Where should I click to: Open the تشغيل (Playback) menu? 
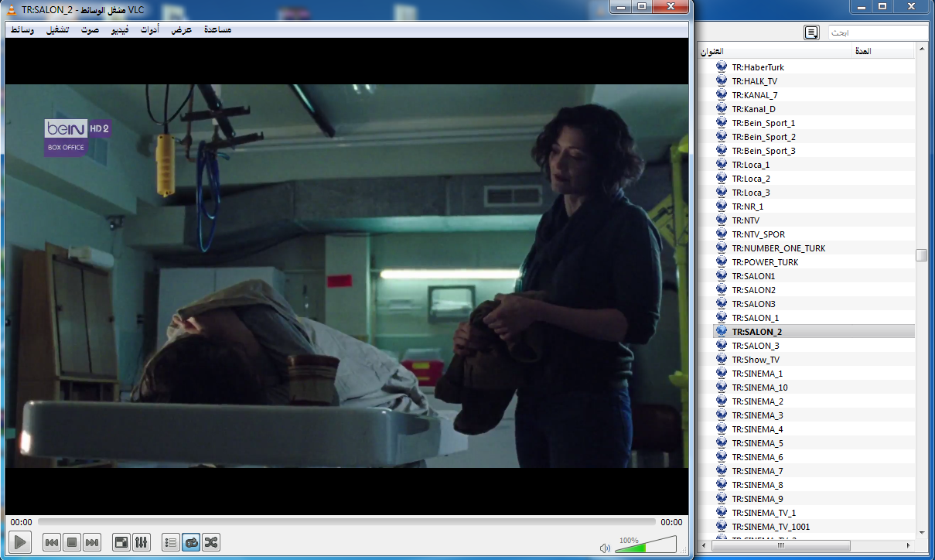click(56, 29)
